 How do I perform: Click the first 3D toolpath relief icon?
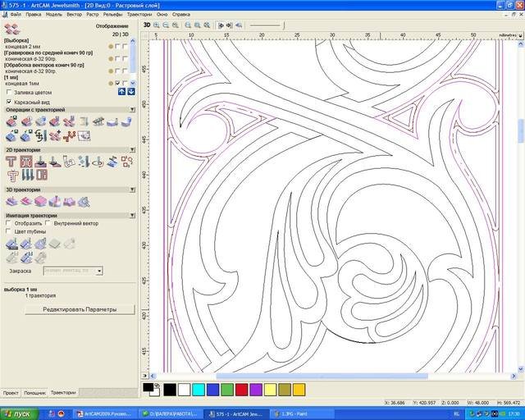coord(11,201)
